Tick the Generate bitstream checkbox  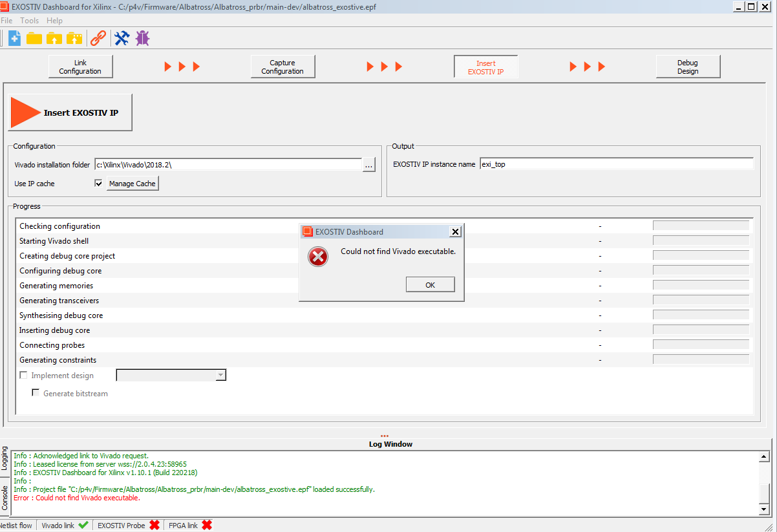36,393
